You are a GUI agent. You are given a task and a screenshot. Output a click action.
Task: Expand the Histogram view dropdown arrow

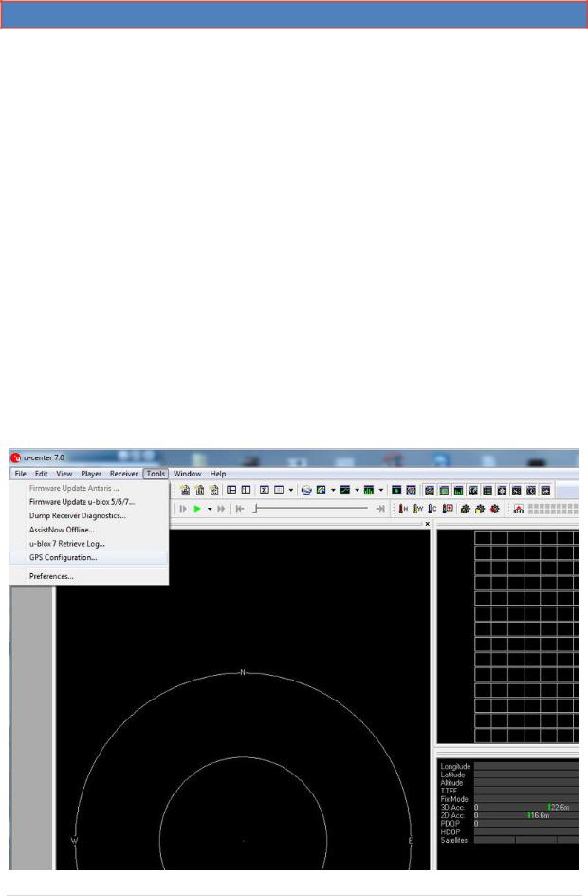[x=380, y=491]
